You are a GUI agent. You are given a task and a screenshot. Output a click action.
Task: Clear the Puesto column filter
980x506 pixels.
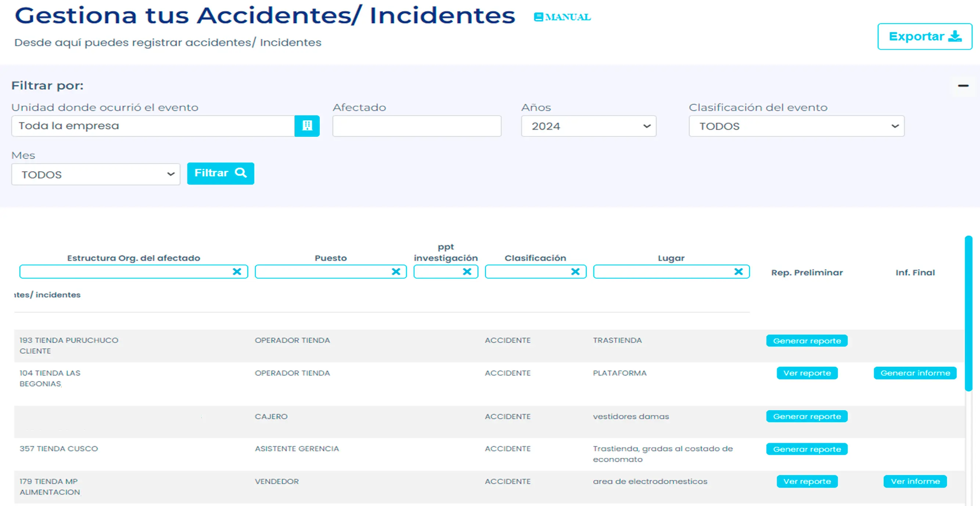[396, 272]
